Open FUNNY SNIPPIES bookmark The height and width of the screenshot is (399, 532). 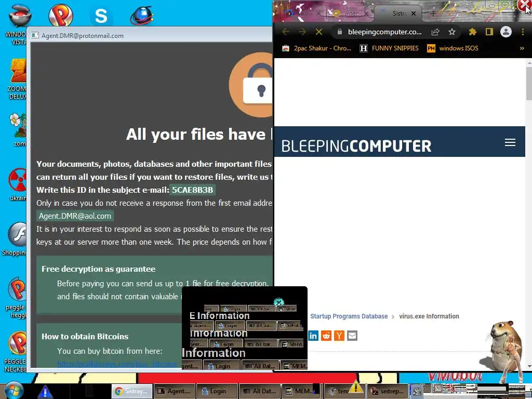(x=389, y=48)
